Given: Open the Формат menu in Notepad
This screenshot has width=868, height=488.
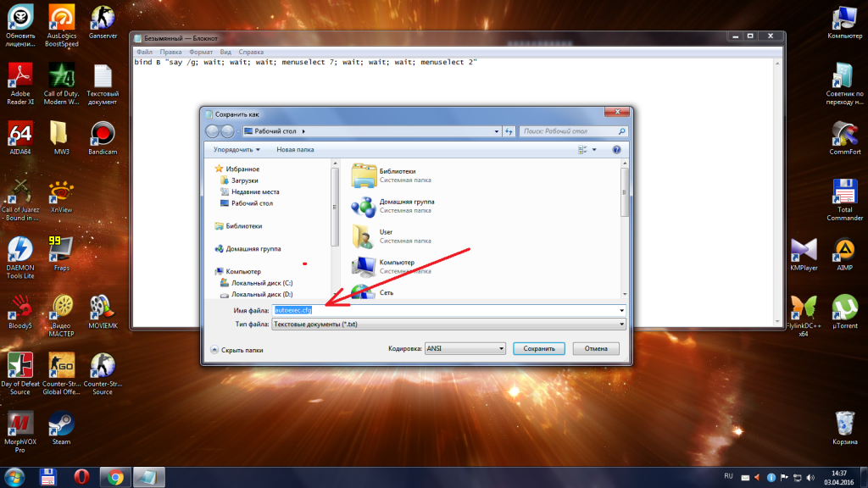Looking at the screenshot, I should coord(202,52).
